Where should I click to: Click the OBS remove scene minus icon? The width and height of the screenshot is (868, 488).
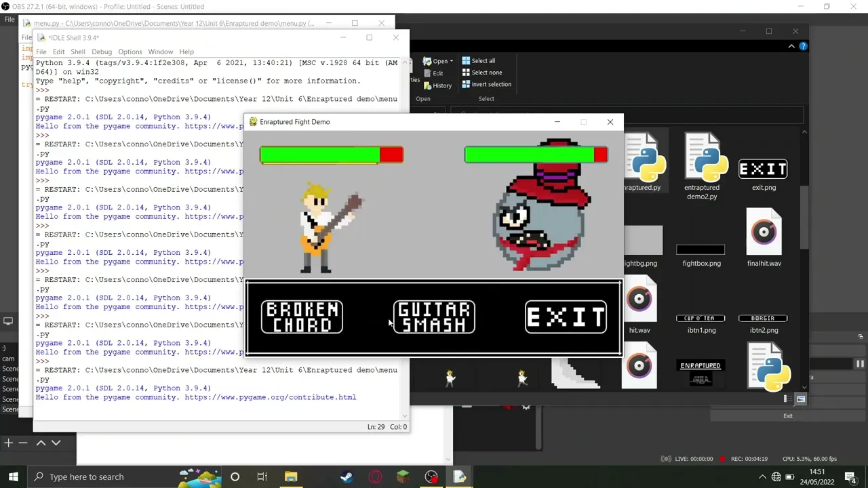click(23, 443)
